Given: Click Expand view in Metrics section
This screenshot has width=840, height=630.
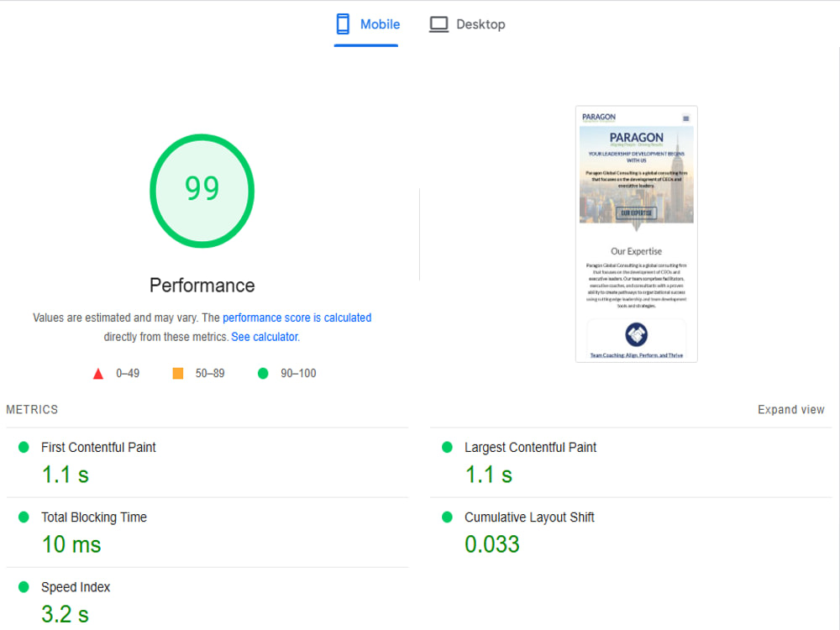Looking at the screenshot, I should [x=790, y=410].
